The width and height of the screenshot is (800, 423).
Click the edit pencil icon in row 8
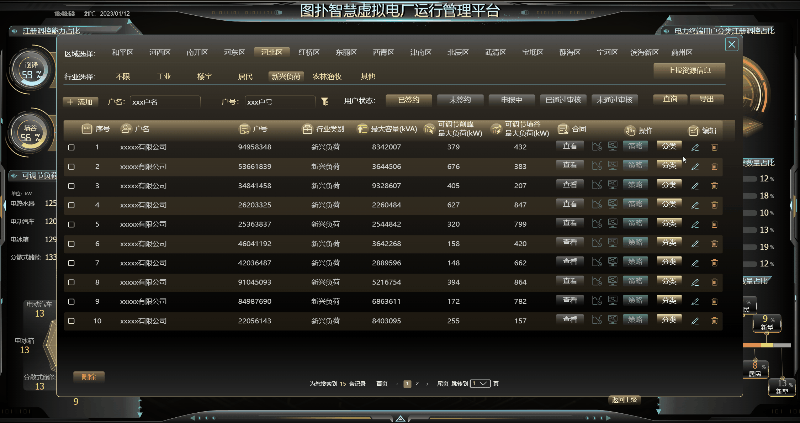click(695, 282)
